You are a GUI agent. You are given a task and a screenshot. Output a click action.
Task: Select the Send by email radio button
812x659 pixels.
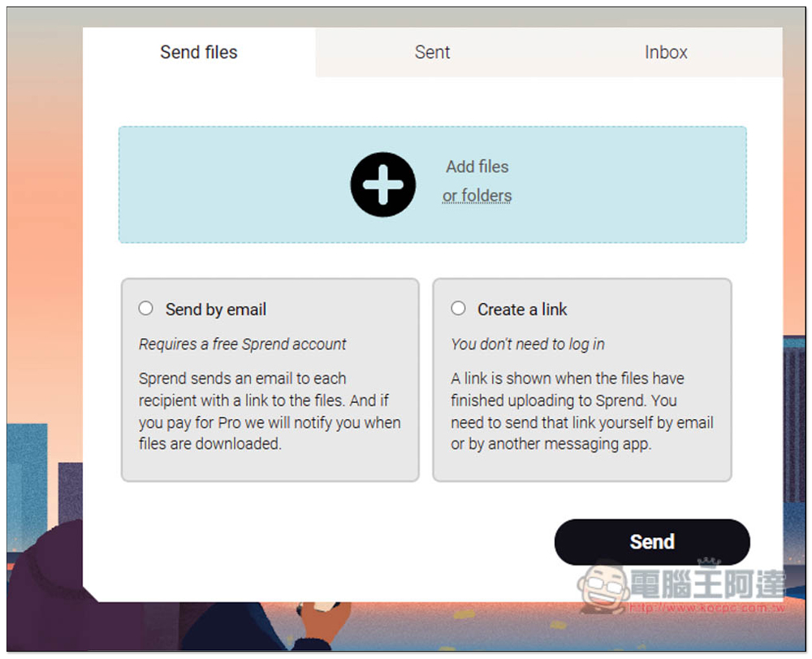click(146, 308)
